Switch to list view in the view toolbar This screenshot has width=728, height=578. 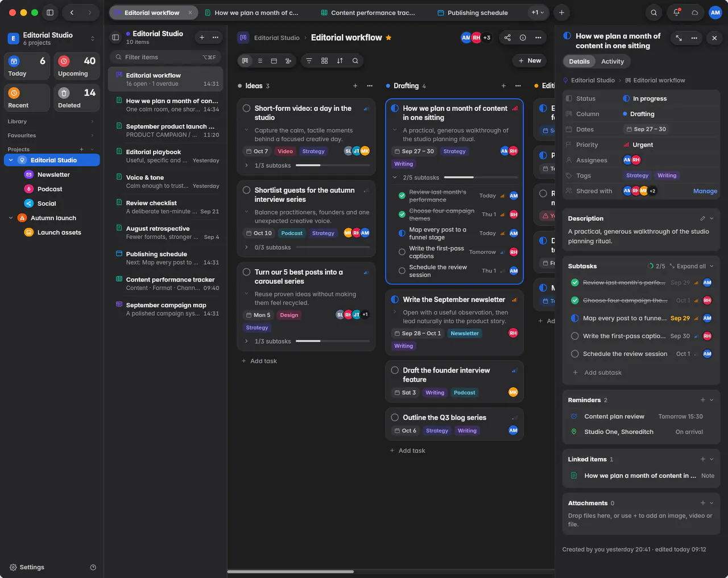point(260,61)
